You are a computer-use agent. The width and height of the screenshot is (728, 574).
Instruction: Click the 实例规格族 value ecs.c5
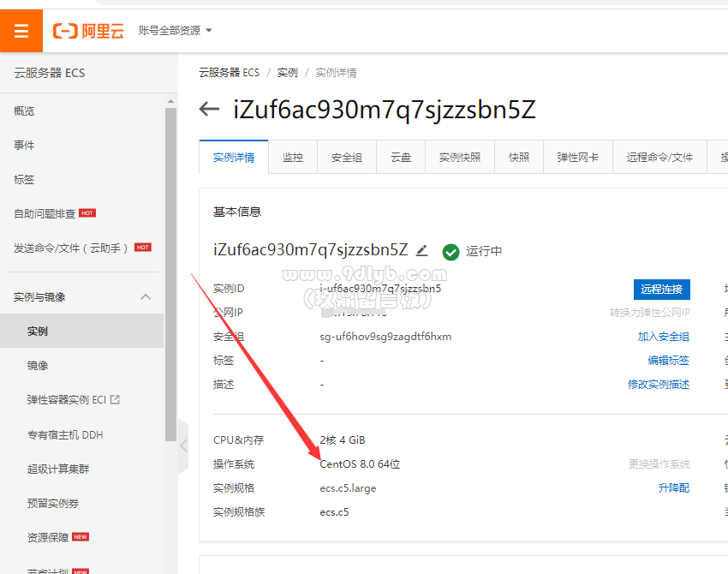pos(334,512)
